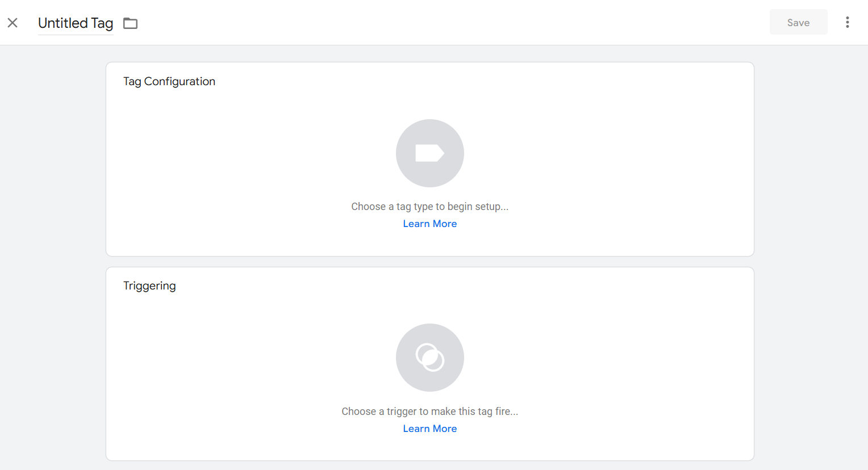The width and height of the screenshot is (868, 470).
Task: Click 'Choose a tag type to begin setup' text
Action: [429, 207]
